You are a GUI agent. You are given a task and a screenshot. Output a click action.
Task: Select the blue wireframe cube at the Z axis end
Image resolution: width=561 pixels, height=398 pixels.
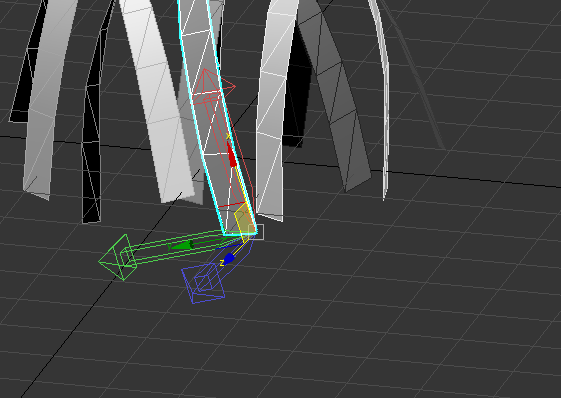203,283
